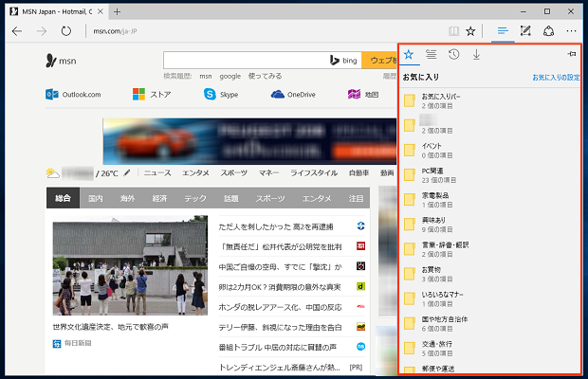Pin the Hub pane open
588x379 pixels.
click(x=572, y=54)
